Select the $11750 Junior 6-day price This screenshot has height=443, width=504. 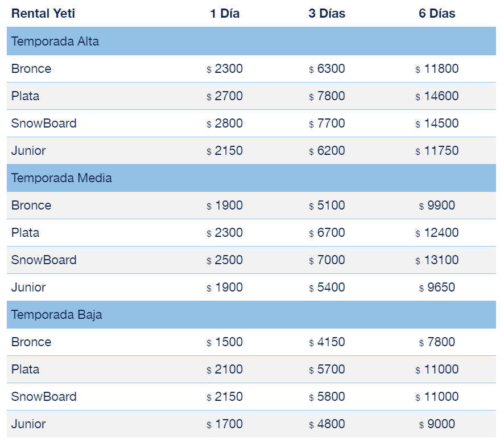point(437,151)
